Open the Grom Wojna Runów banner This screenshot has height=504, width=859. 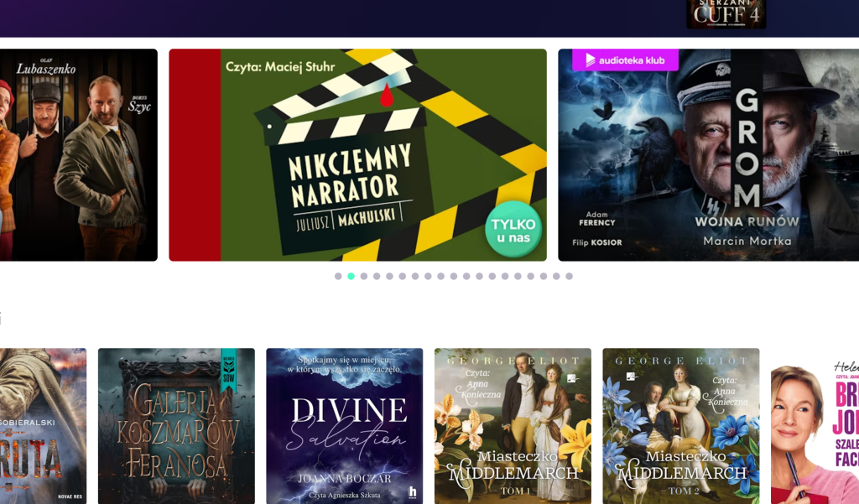[x=708, y=155]
